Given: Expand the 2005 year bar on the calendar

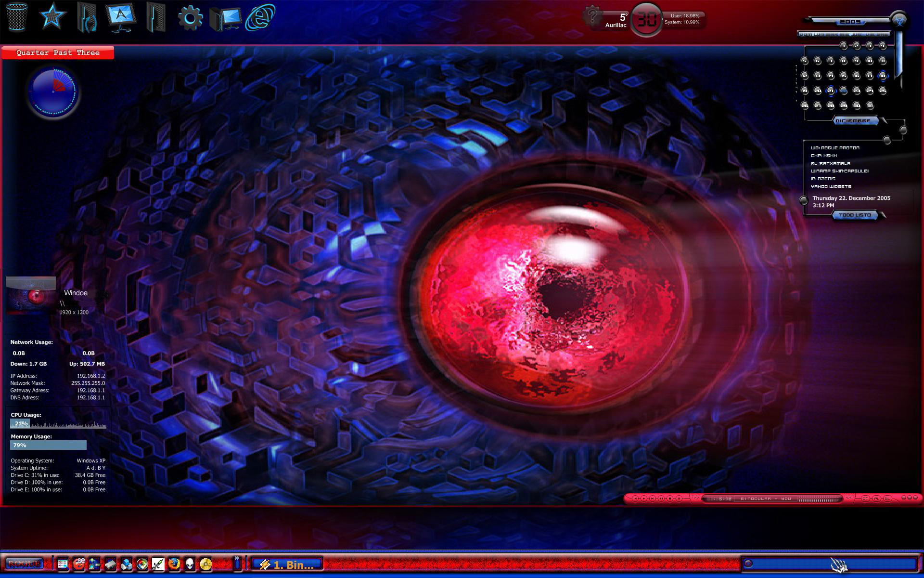Looking at the screenshot, I should tap(850, 21).
